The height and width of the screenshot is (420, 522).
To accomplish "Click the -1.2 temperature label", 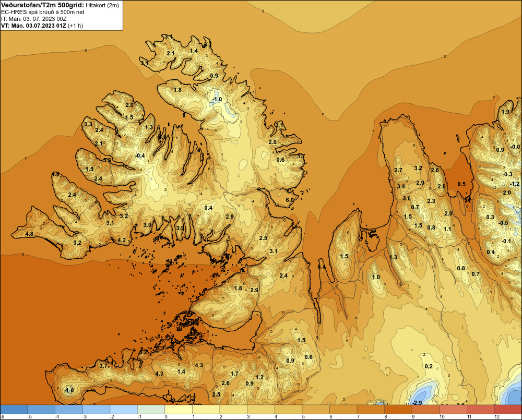I will (x=515, y=184).
